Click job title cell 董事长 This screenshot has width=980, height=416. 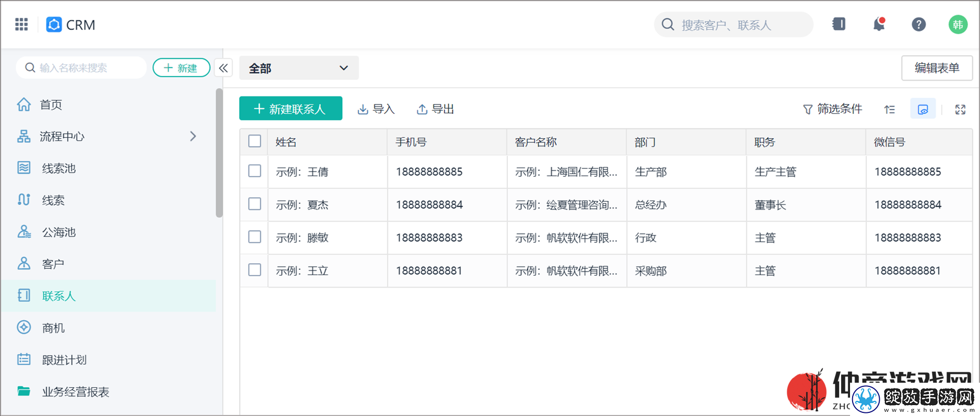[x=806, y=205]
